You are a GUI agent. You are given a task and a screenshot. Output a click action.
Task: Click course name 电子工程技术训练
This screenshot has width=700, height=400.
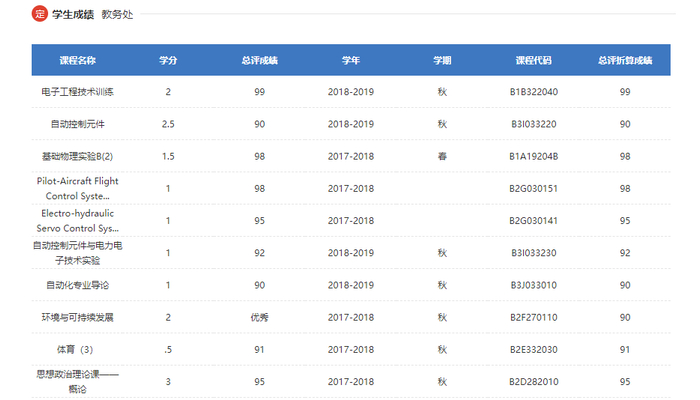pos(78,92)
